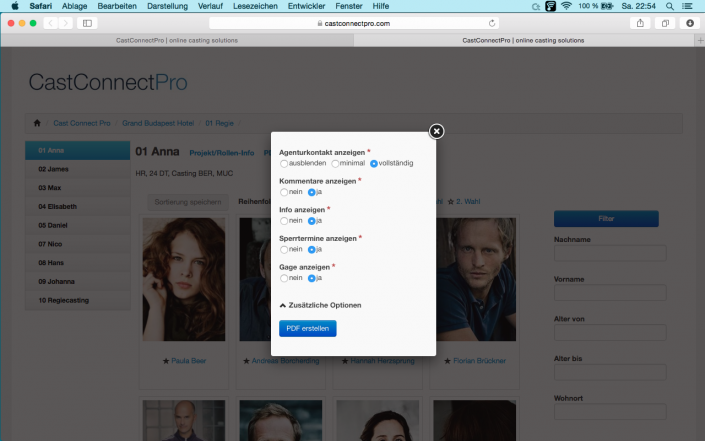705x441 pixels.
Task: Open the Grand Budapest Hotel breadcrumb
Action: (x=158, y=123)
